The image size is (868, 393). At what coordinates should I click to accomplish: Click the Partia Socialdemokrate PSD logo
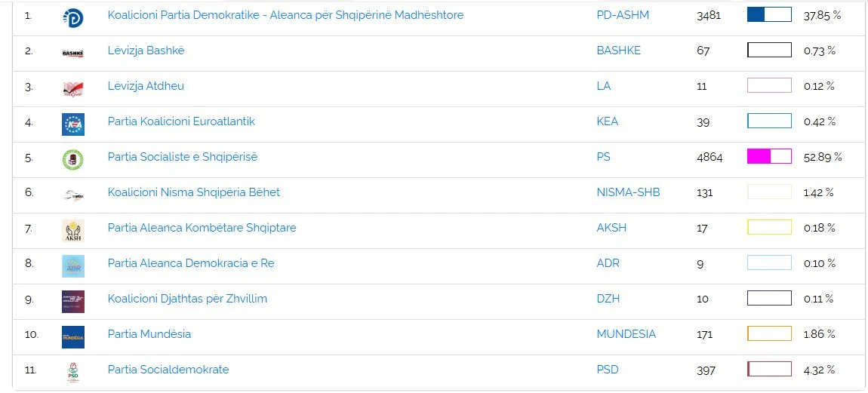tap(73, 371)
